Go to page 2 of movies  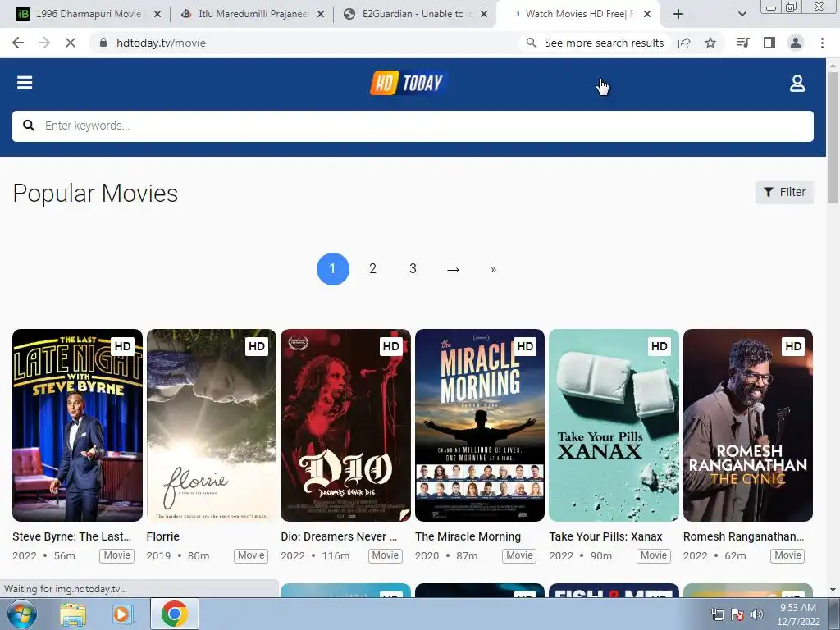tap(373, 269)
